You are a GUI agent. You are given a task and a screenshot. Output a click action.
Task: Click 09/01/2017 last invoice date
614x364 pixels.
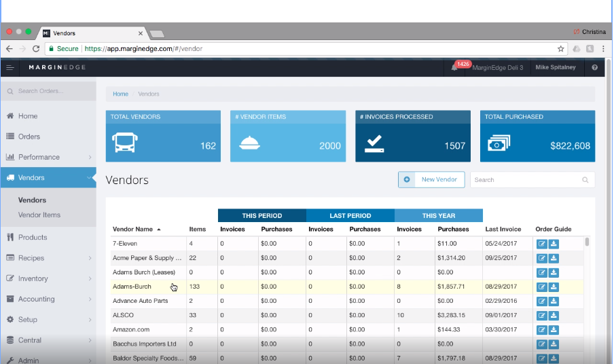point(501,316)
